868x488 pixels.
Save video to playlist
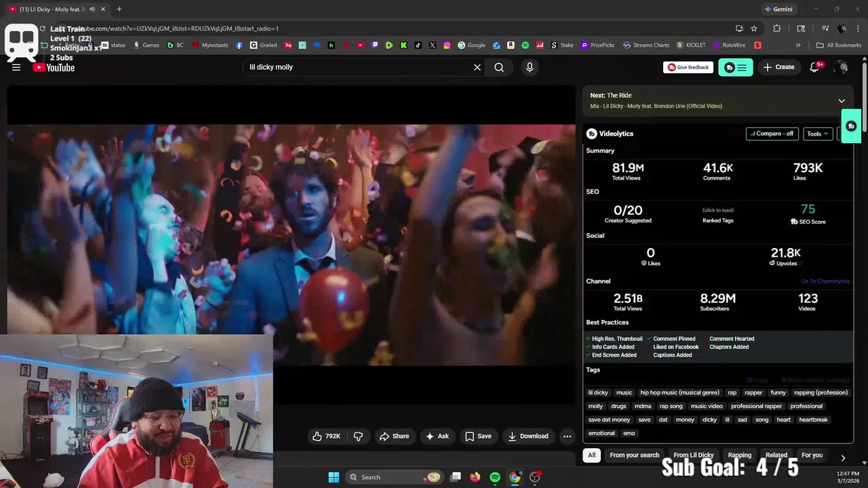[x=478, y=436]
